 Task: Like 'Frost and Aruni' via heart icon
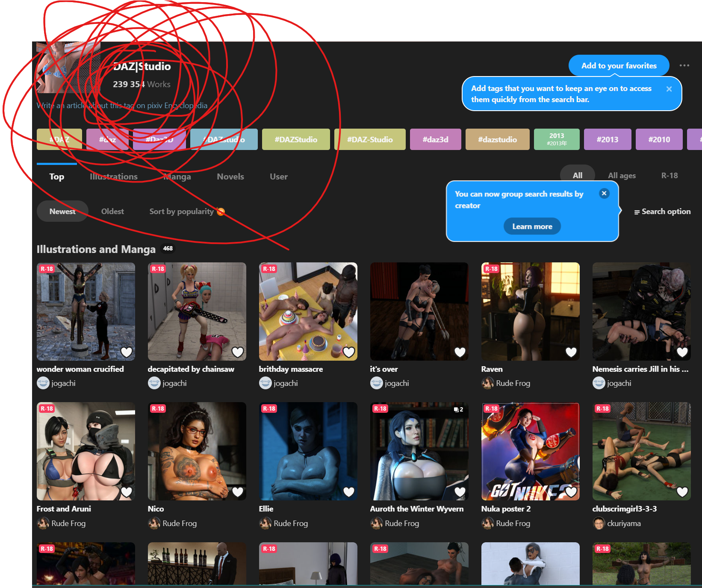tap(127, 492)
